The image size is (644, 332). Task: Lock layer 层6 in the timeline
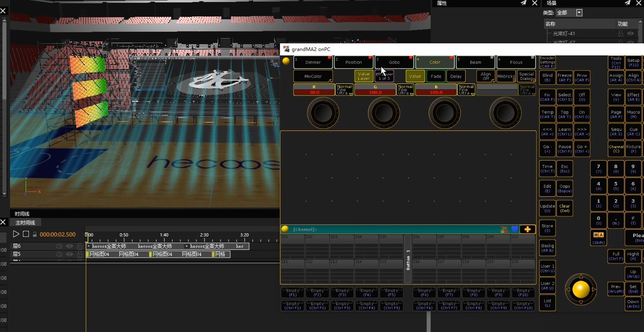pos(80,246)
